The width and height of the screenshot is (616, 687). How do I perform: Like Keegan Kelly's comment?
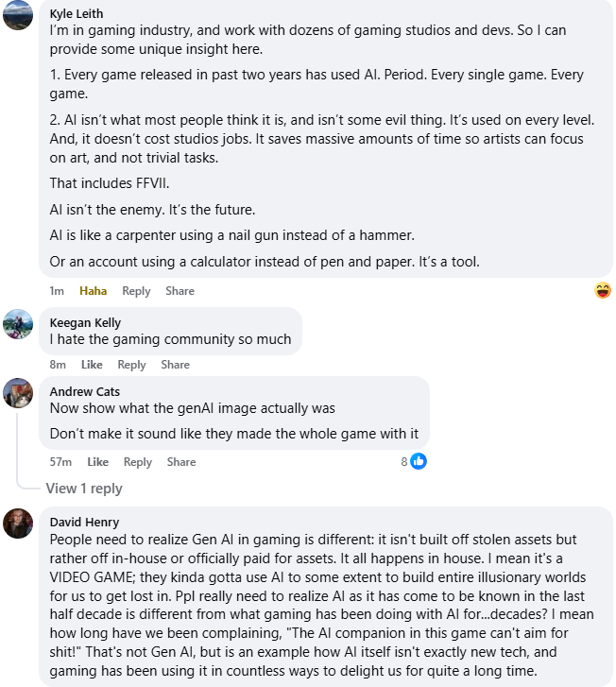[92, 365]
